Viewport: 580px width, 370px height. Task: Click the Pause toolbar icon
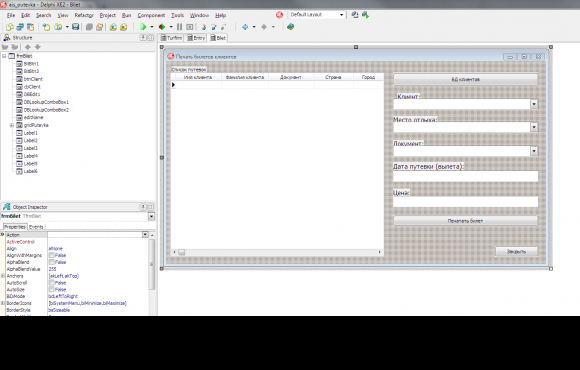pos(179,27)
